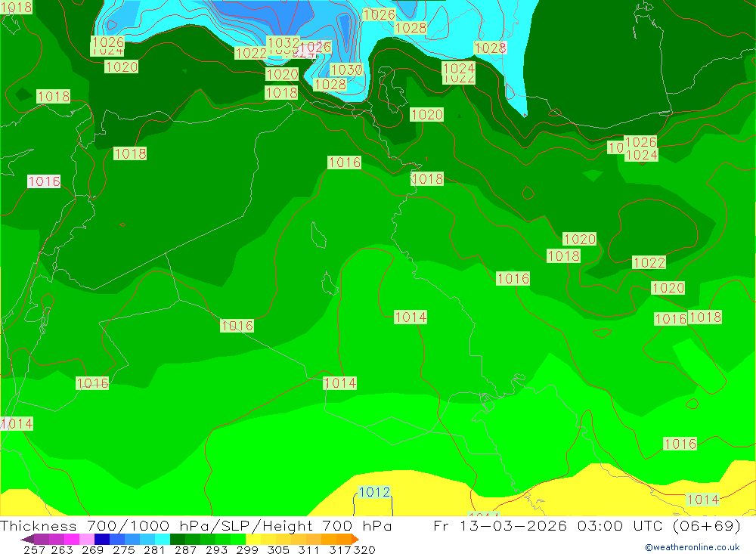Select the darkest green legend swatch

[x=178, y=539]
